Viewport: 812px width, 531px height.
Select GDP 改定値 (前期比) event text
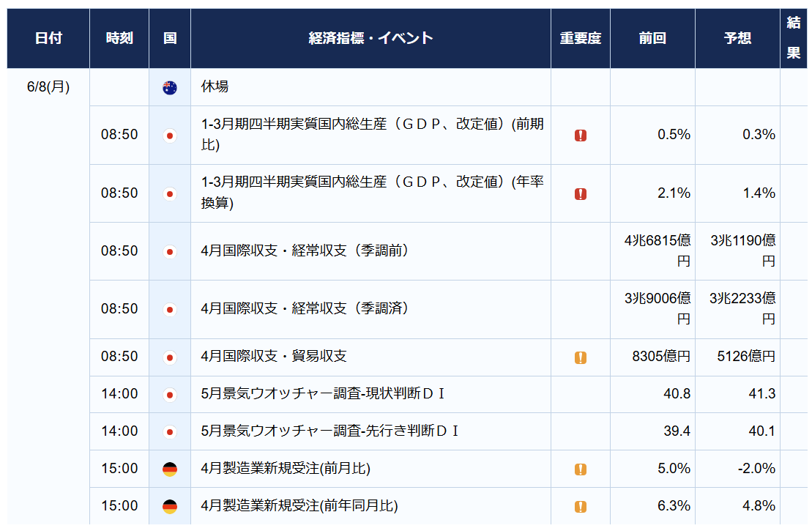point(373,135)
